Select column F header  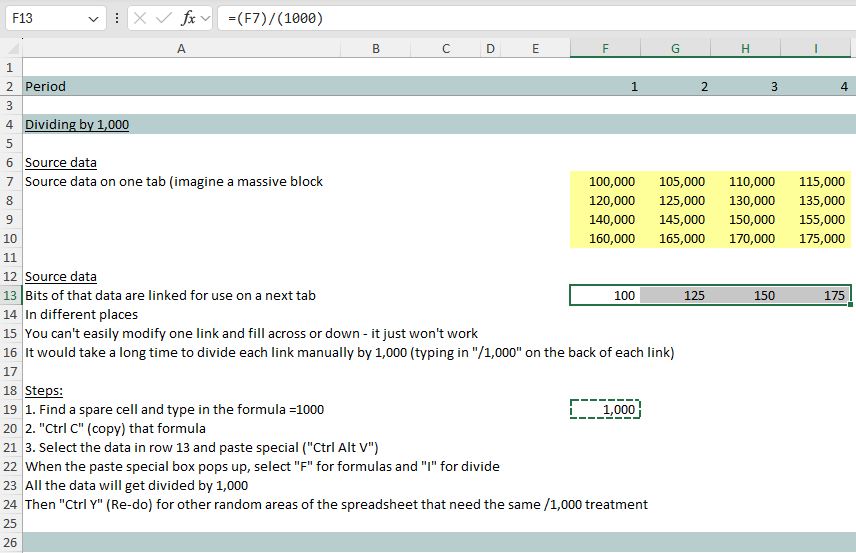point(605,48)
